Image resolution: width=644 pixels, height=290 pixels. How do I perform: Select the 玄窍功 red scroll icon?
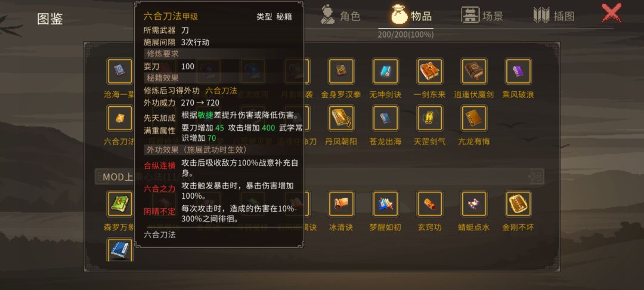pos(429,203)
